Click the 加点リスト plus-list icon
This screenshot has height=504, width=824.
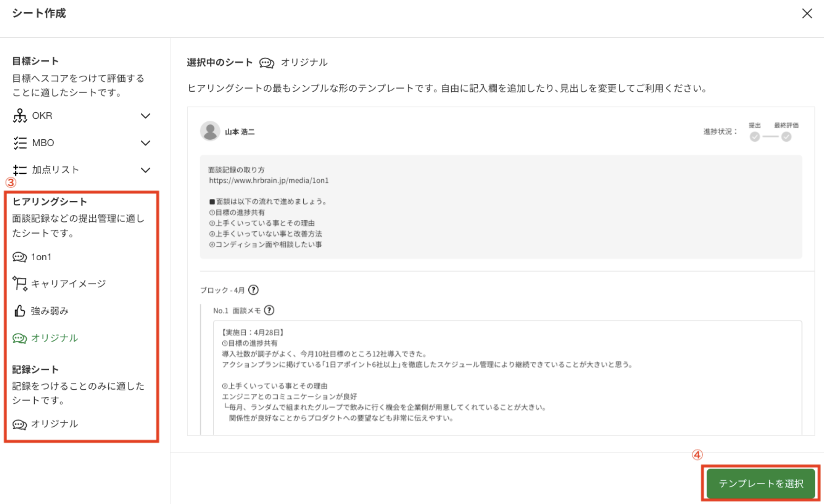click(x=19, y=170)
